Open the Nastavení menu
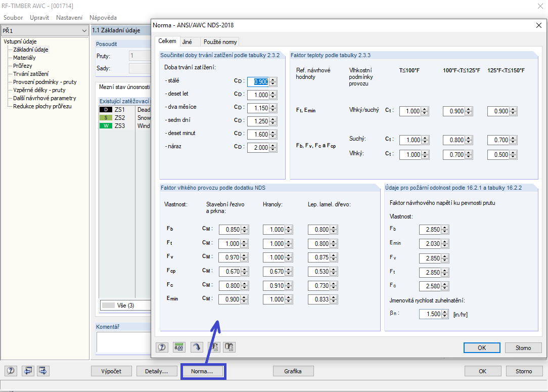Screen dimensions: 548x392 pos(69,18)
